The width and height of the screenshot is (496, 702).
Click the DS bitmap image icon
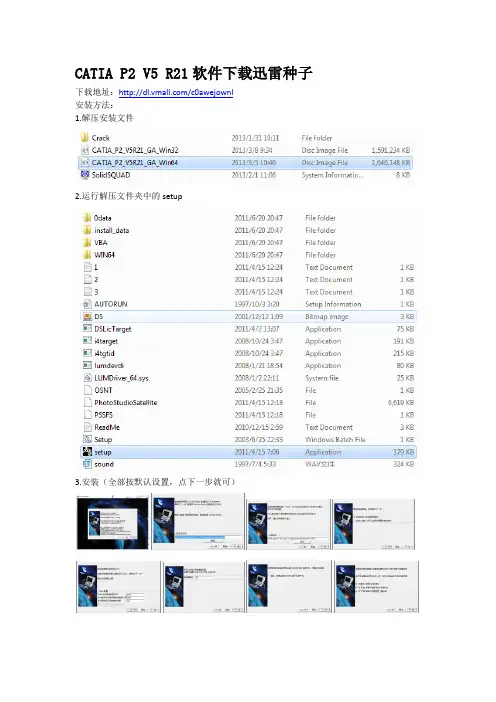(x=87, y=317)
